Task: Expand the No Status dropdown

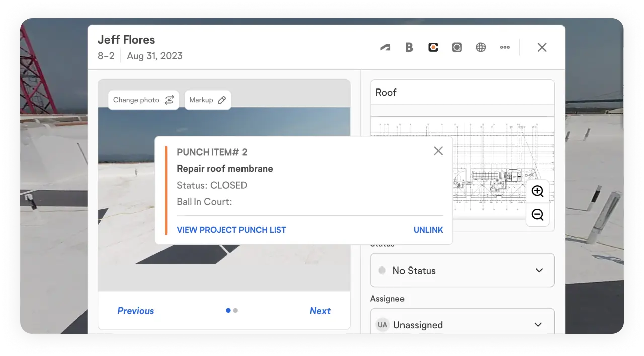Action: point(462,270)
